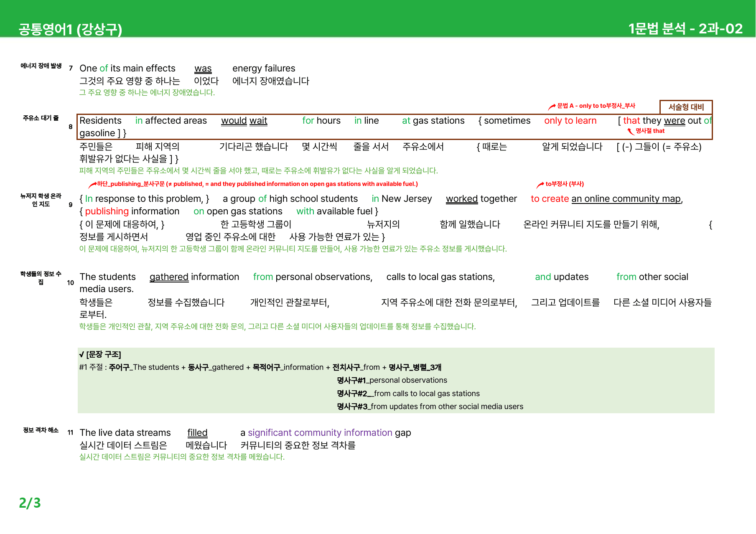This screenshot has height=534, width=756.
Task: Click the red annotation 'to부정사 (부사)'
Action: (565, 184)
